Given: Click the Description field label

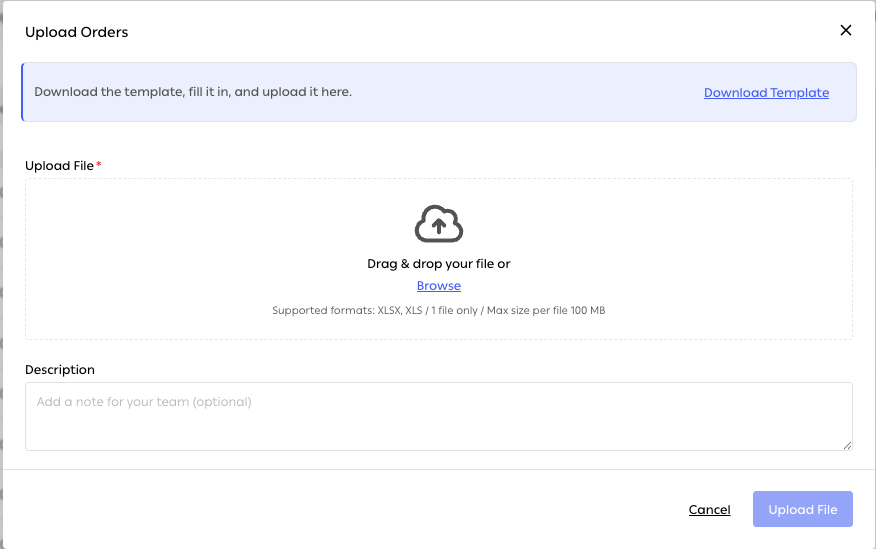Looking at the screenshot, I should [60, 370].
